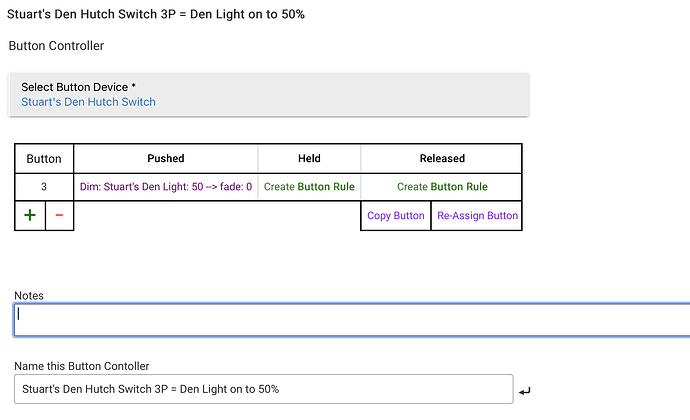The image size is (690, 420).
Task: Click the green plus add-button icon
Action: (29, 216)
